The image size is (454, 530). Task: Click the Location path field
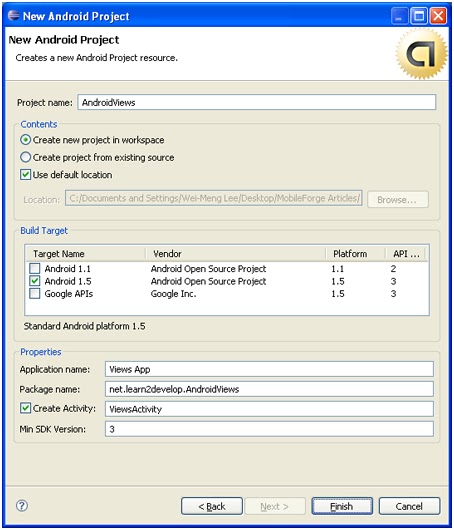pos(214,198)
